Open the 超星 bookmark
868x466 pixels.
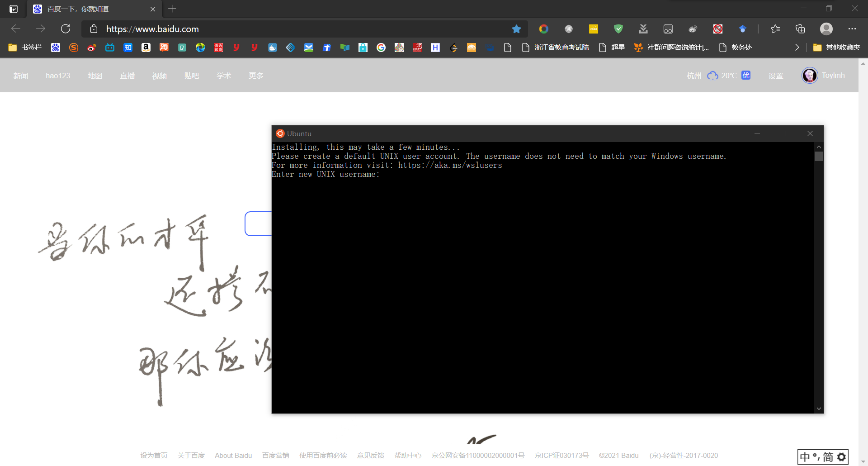point(612,48)
